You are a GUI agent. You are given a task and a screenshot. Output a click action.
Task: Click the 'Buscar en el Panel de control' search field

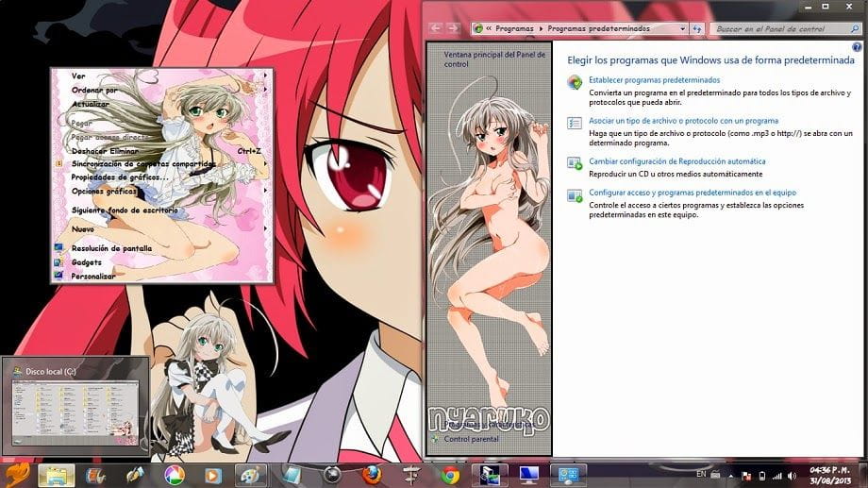774,29
